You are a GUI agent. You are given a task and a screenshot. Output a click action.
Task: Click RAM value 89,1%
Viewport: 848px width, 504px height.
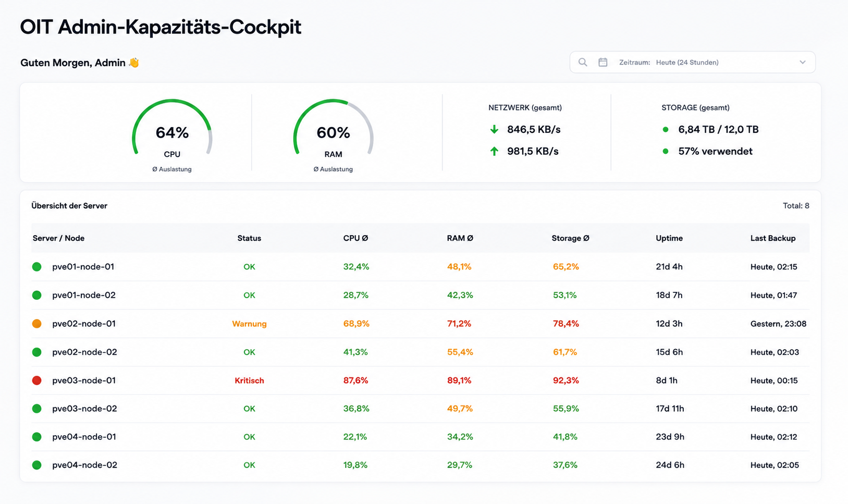pos(459,380)
